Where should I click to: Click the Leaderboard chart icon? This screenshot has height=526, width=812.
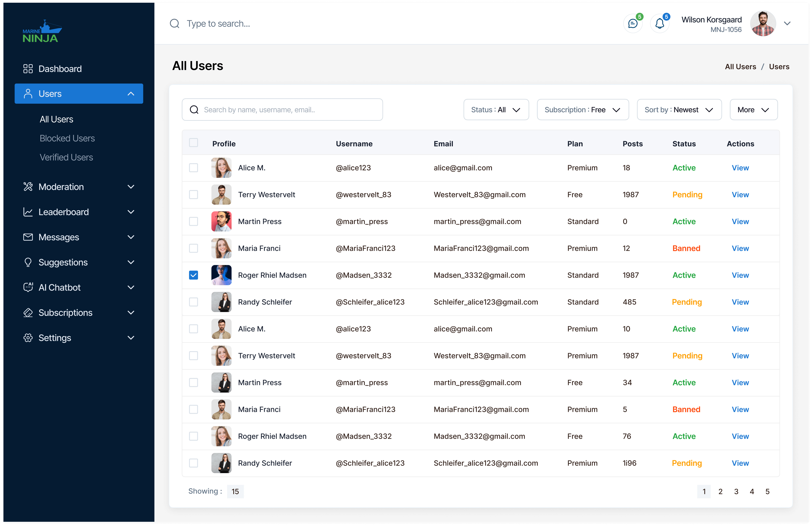pyautogui.click(x=28, y=212)
